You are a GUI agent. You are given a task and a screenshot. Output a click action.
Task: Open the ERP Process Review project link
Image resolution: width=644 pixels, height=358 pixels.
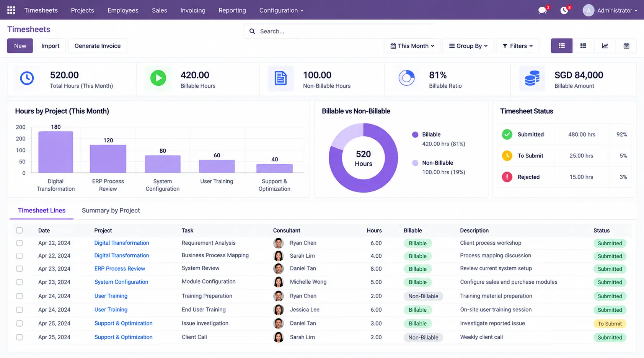pos(120,269)
